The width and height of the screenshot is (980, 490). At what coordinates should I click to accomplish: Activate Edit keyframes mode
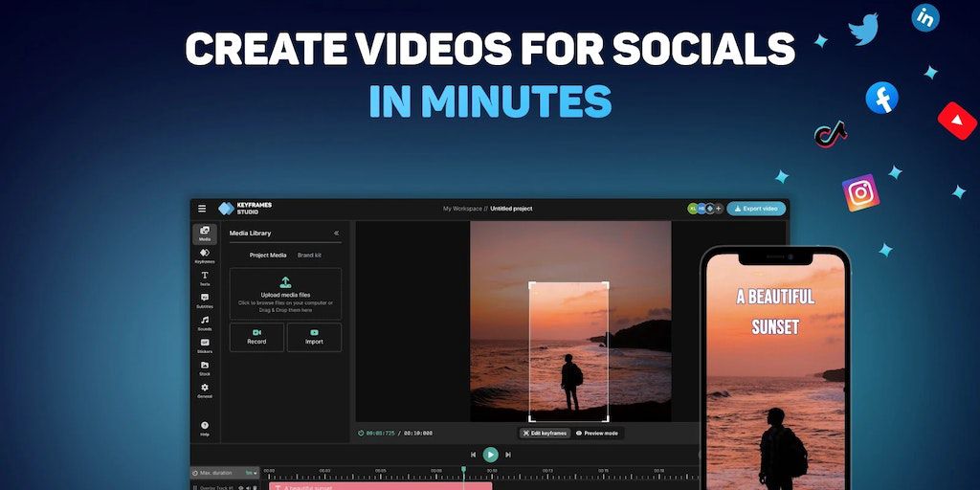click(x=546, y=434)
